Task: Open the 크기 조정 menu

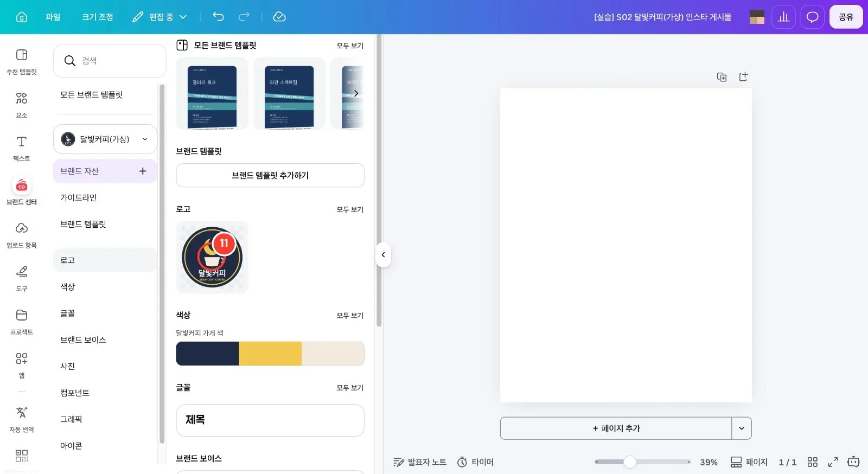Action: pos(98,17)
